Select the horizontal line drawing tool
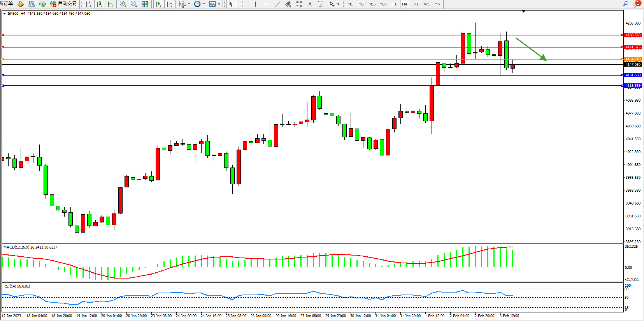The width and height of the screenshot is (644, 321). point(266,4)
